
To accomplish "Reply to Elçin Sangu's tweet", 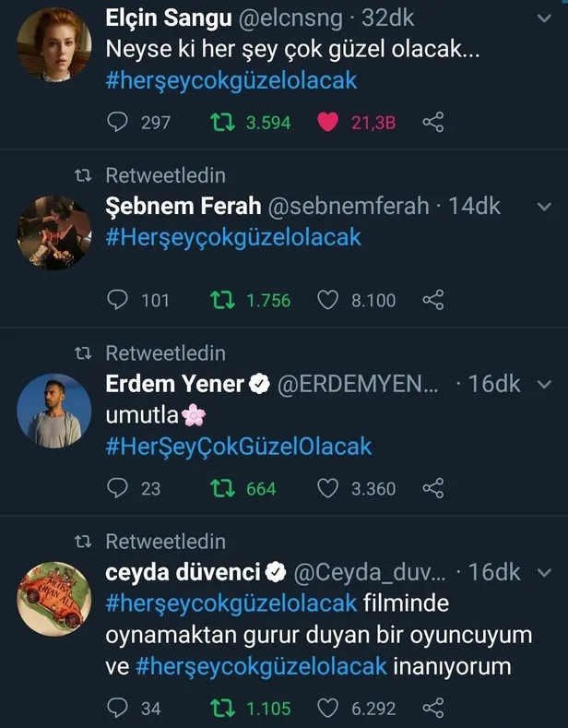I will pos(118,122).
